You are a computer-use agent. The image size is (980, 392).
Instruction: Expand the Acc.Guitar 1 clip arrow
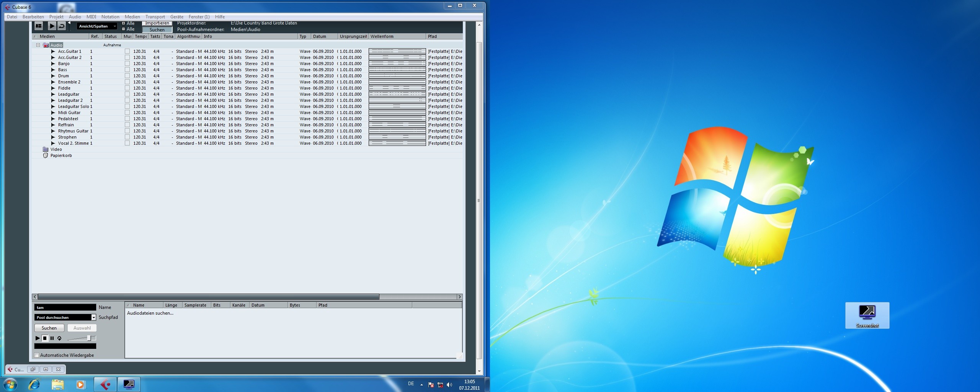tap(53, 51)
